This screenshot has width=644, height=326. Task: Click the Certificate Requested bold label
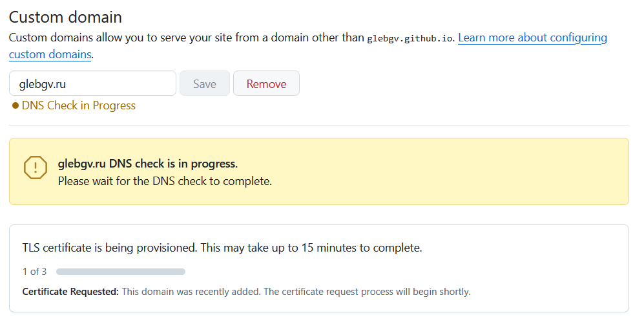[x=70, y=292]
